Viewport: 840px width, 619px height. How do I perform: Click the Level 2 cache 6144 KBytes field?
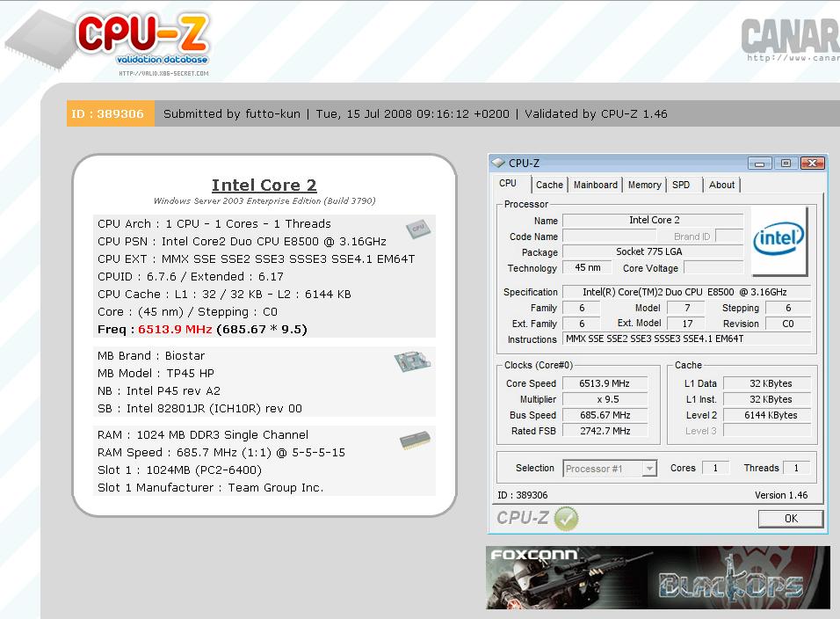coord(767,415)
